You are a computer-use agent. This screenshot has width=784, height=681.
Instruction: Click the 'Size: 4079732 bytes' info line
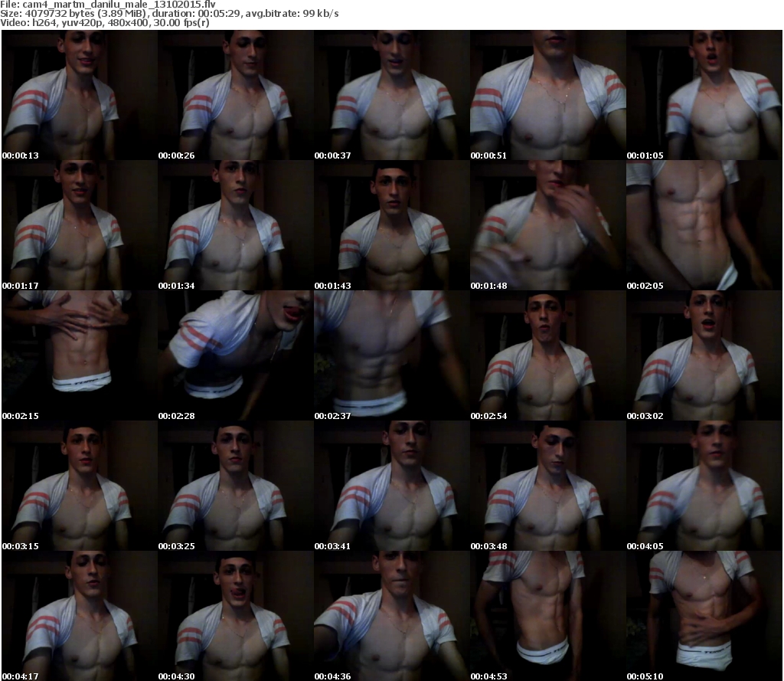(x=169, y=14)
